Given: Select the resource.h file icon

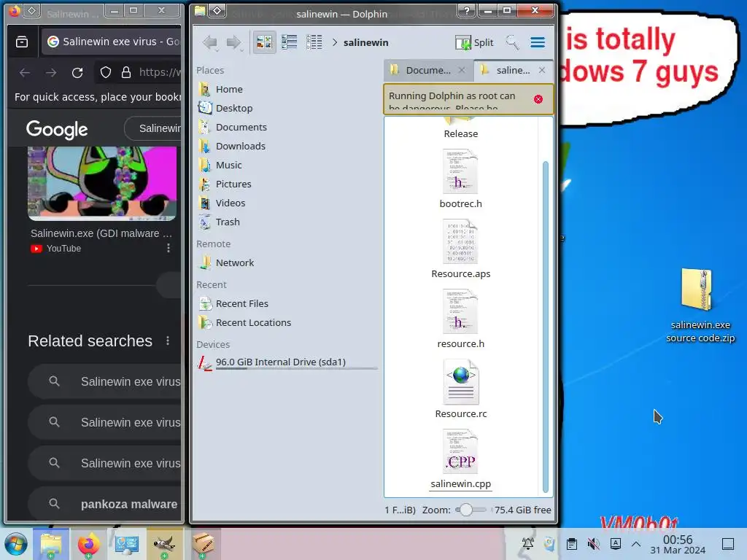Looking at the screenshot, I should pyautogui.click(x=460, y=311).
